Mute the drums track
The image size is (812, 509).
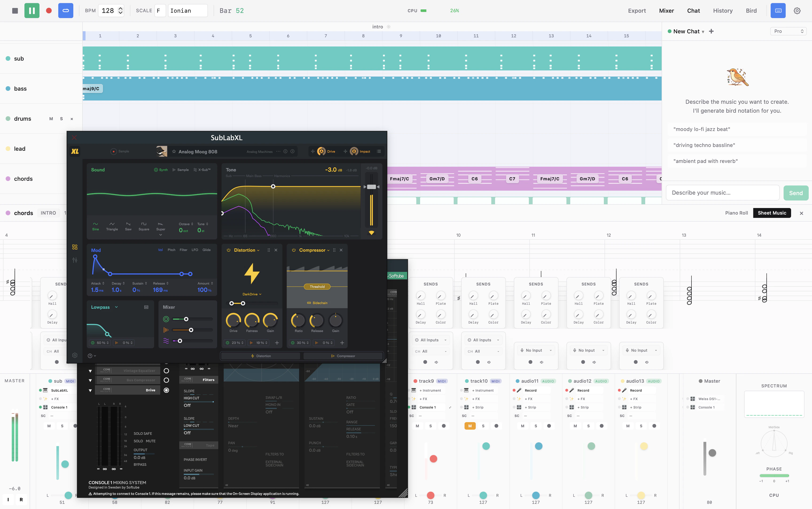51,119
